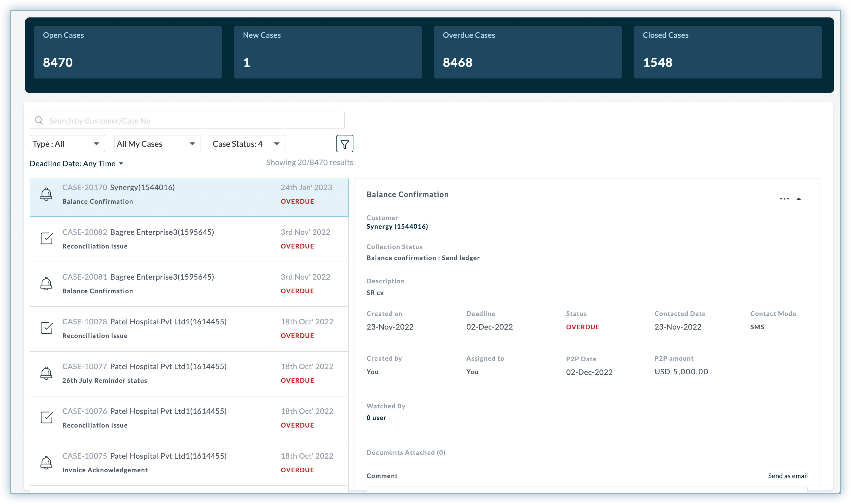Click OVERDUE status in details panel
Screen dimensions: 851x504
(582, 327)
